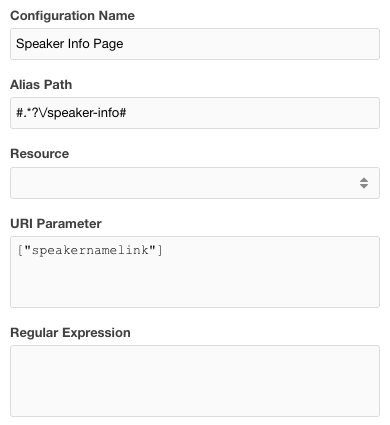Click the Alias Path label

[41, 85]
